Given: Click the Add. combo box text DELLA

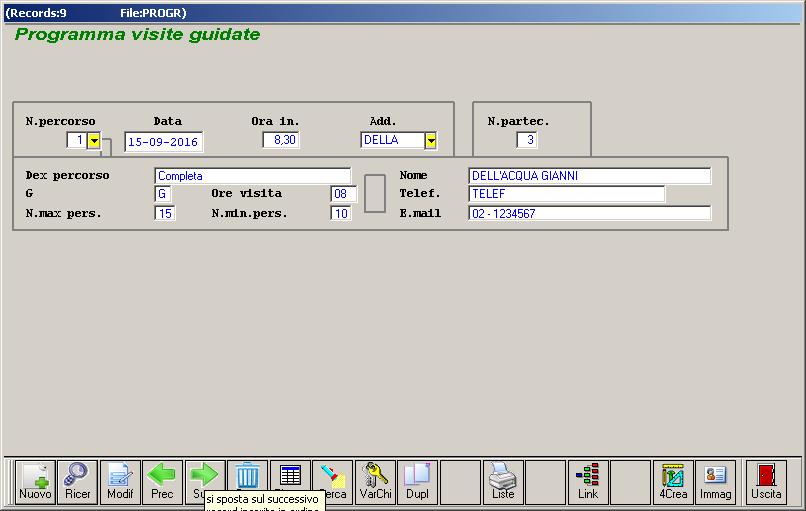Looking at the screenshot, I should pos(393,140).
